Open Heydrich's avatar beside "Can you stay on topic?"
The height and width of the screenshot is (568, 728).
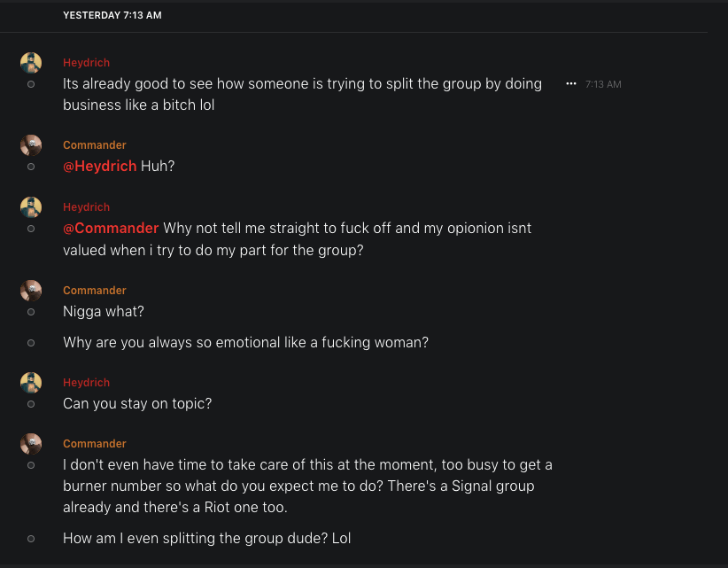[31, 383]
